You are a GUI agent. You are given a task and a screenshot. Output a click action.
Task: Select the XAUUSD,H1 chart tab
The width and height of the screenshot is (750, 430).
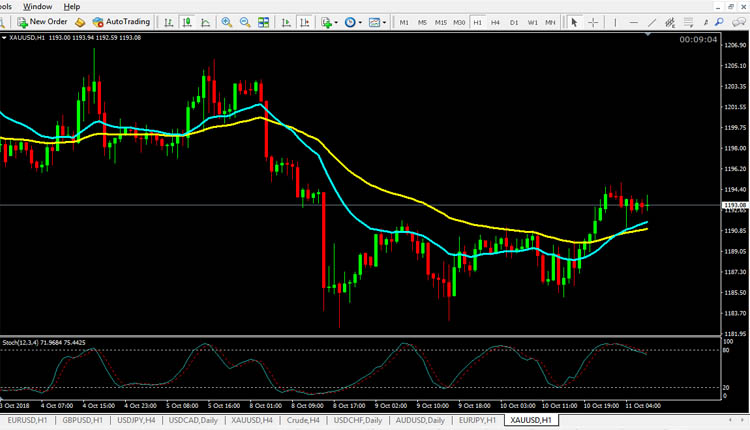click(x=531, y=420)
